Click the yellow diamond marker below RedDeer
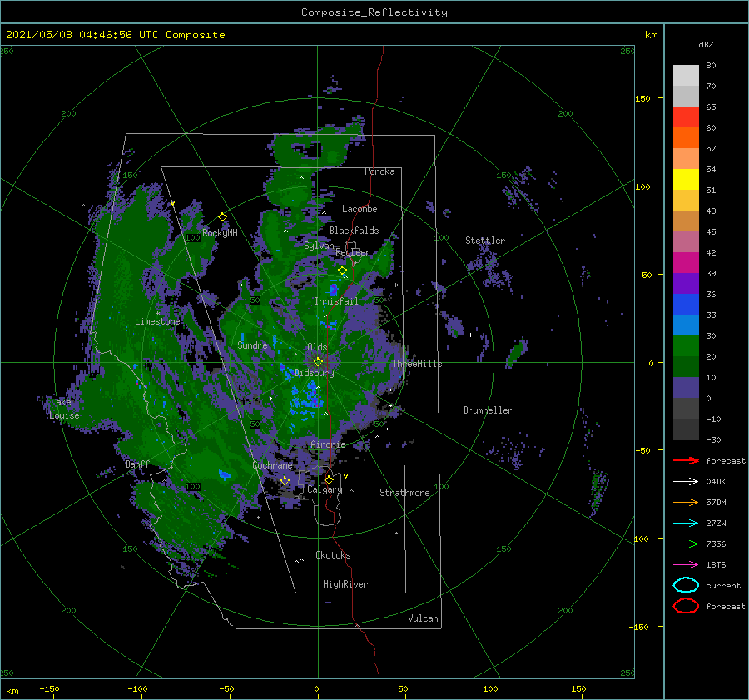Image resolution: width=749 pixels, height=700 pixels. [x=342, y=271]
